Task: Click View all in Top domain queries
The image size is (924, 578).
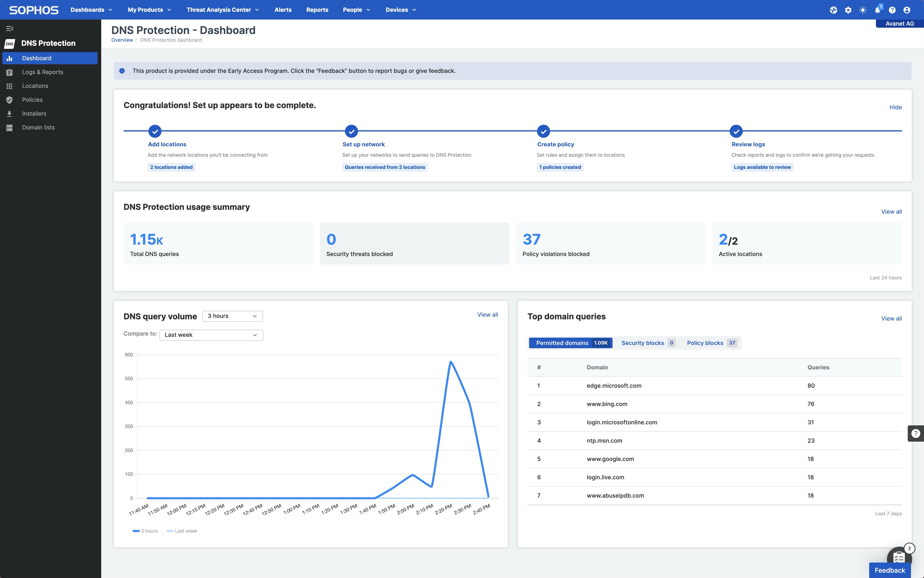Action: [891, 319]
